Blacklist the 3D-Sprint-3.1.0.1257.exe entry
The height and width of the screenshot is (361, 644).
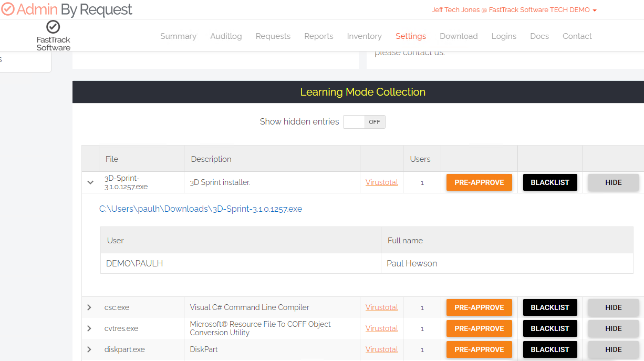[550, 182]
